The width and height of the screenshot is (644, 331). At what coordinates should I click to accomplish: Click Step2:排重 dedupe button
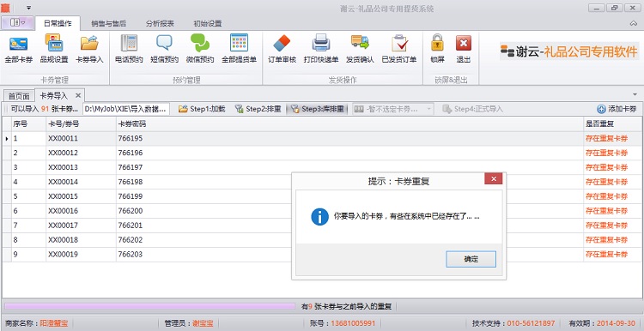pos(258,109)
